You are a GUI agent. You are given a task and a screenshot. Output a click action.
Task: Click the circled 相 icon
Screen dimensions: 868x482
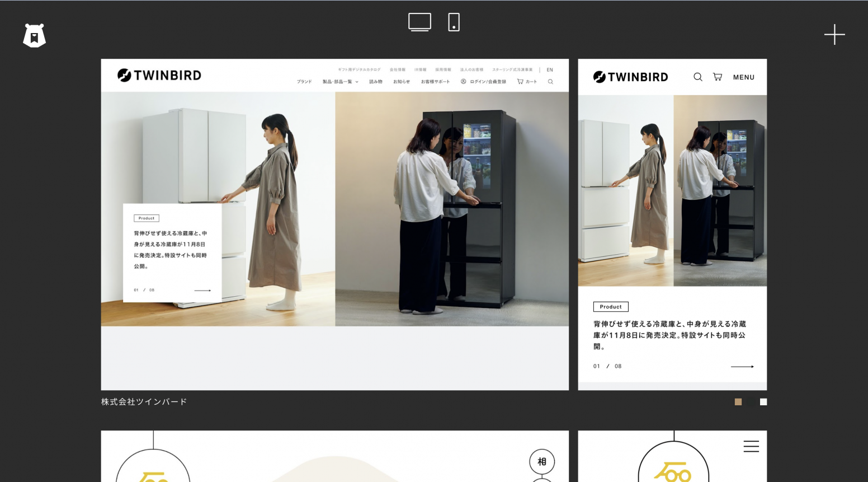tap(541, 461)
